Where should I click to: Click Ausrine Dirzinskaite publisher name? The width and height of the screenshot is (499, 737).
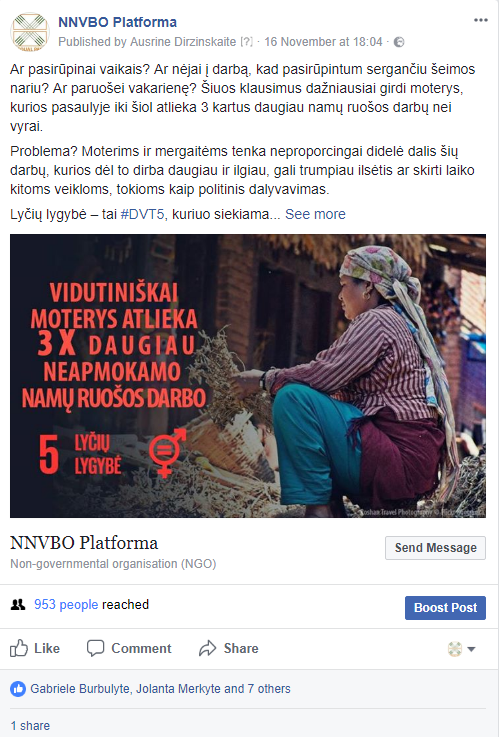[183, 42]
